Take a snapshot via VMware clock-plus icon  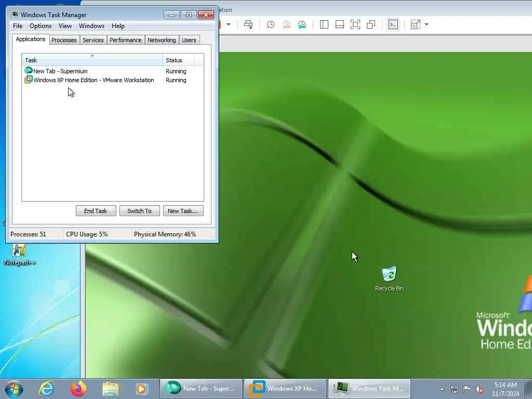[x=270, y=24]
